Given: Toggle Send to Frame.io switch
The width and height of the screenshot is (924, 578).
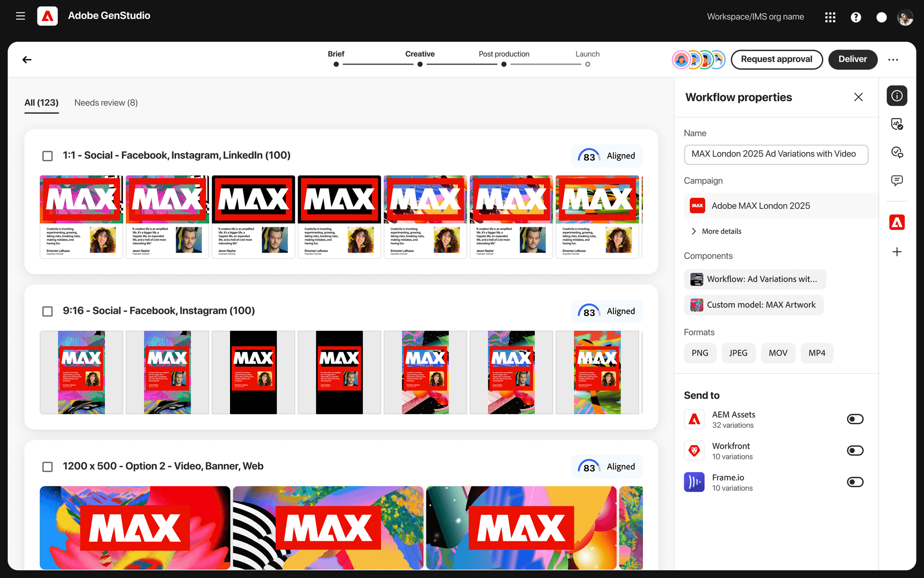Looking at the screenshot, I should [855, 482].
